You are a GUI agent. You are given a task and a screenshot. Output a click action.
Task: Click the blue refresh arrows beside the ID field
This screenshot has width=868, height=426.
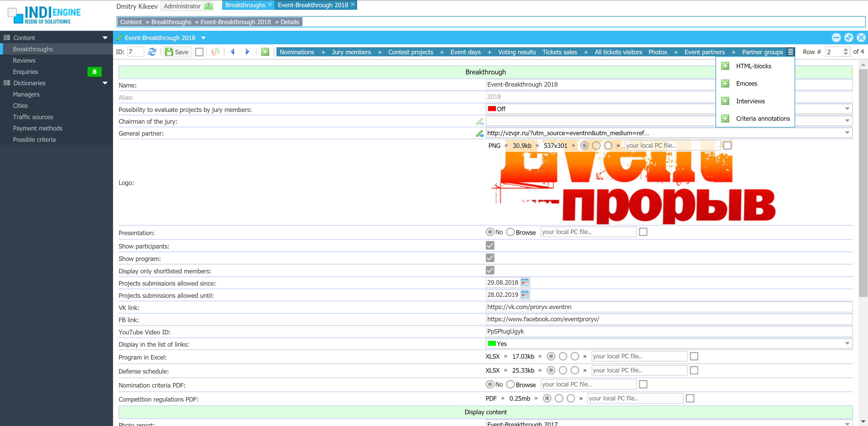click(x=152, y=52)
